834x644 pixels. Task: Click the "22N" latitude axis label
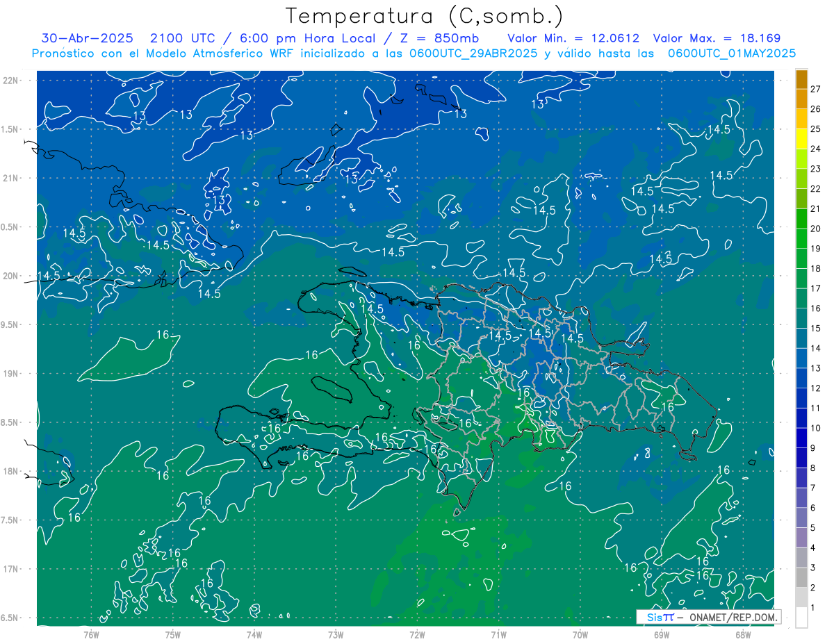[11, 81]
